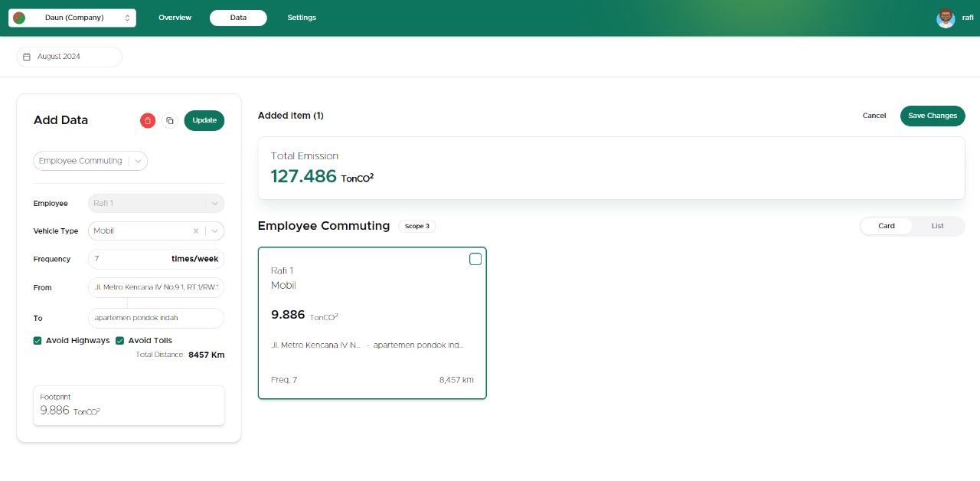Click the red delete trash icon

(148, 120)
